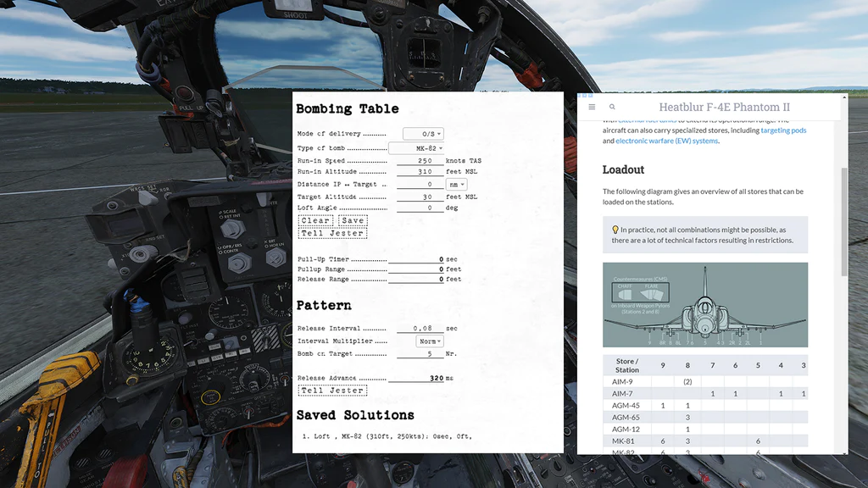Edit the Run-in Altitude field
Screen dimensions: 868x488
point(415,172)
